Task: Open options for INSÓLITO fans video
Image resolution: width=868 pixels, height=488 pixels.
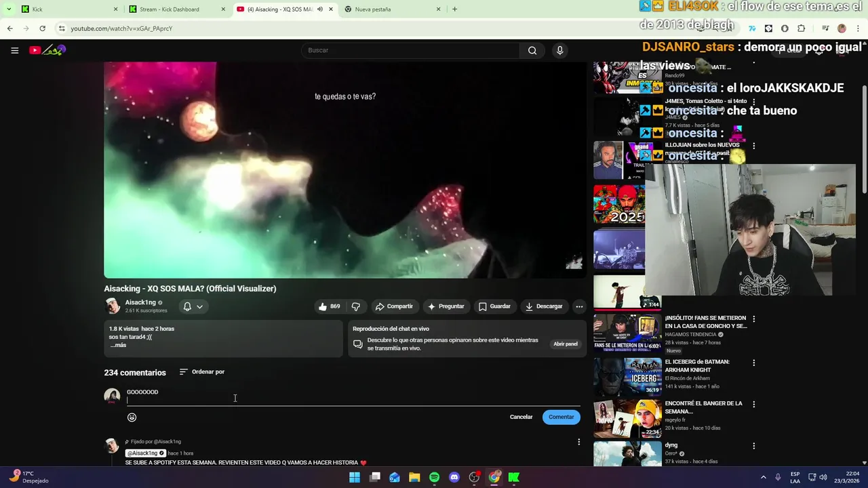Action: click(753, 319)
